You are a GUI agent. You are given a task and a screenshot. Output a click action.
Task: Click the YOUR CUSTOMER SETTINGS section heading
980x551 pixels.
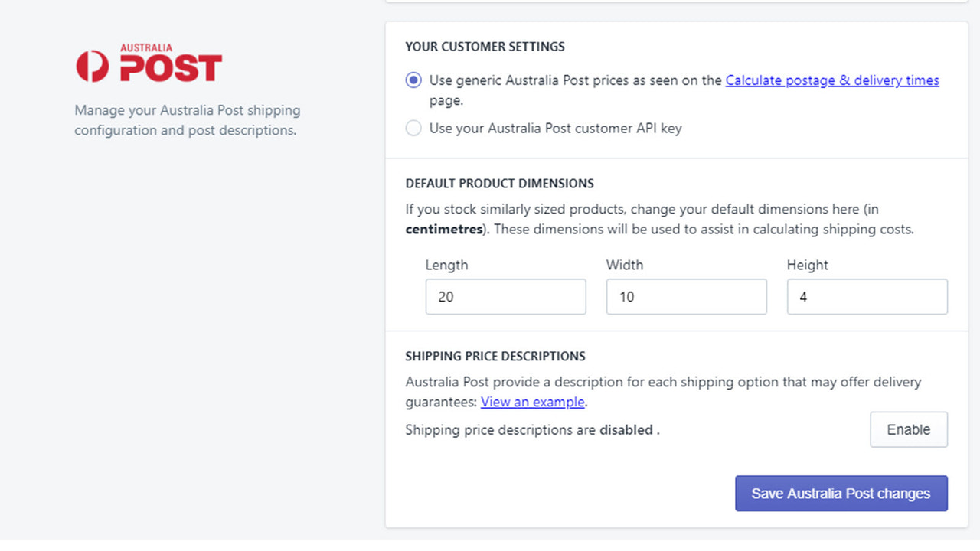click(484, 47)
